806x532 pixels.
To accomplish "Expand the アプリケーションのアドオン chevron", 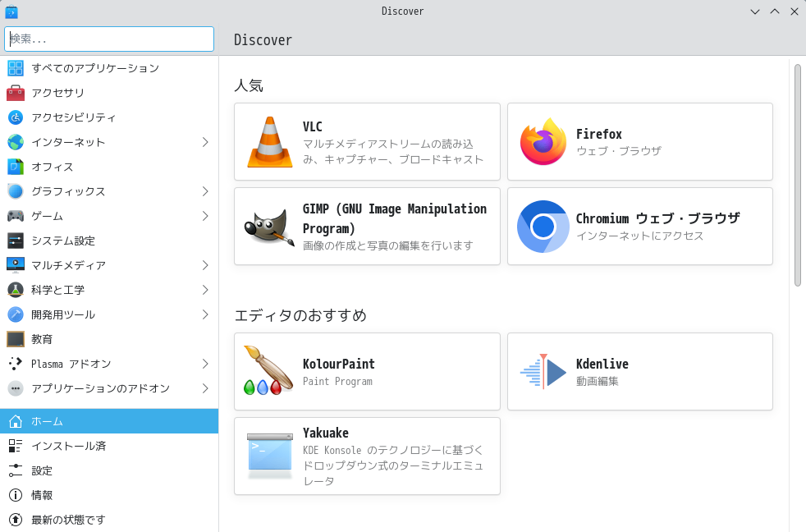I will pyautogui.click(x=205, y=388).
